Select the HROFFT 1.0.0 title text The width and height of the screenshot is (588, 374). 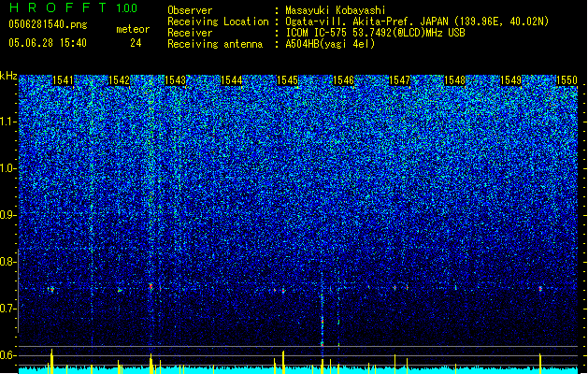[73, 7]
